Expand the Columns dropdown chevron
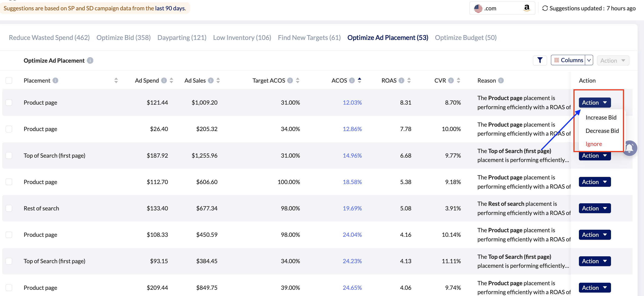Screen dimensions: 644x296 [589, 60]
